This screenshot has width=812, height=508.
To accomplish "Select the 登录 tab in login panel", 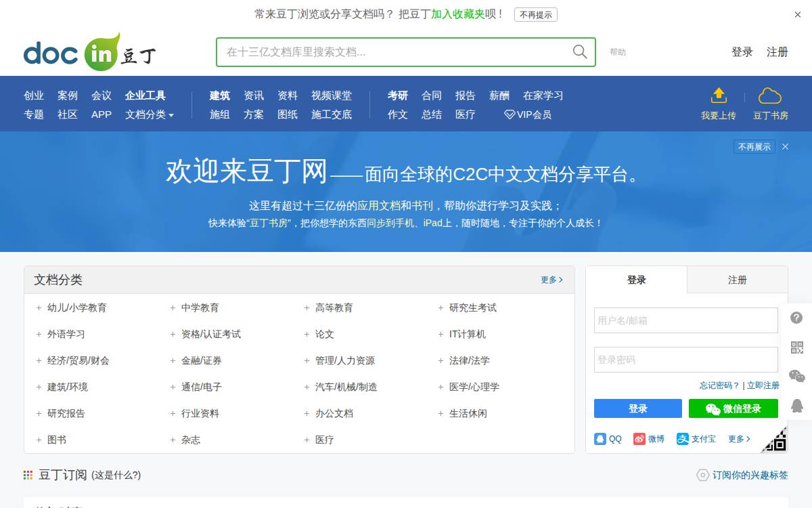I will coord(637,280).
